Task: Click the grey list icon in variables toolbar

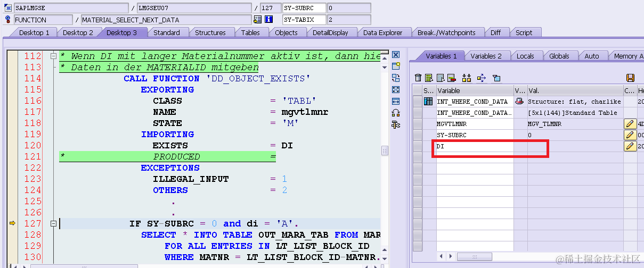Action: pos(441,78)
